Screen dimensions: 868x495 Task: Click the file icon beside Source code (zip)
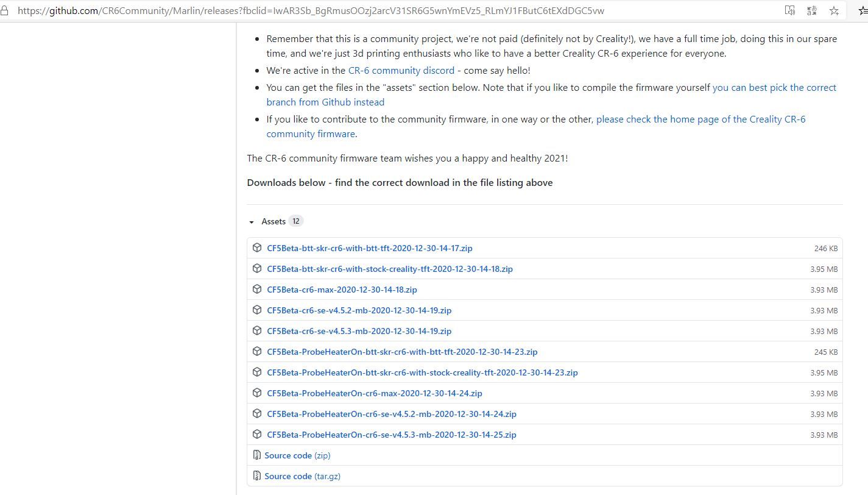point(257,455)
